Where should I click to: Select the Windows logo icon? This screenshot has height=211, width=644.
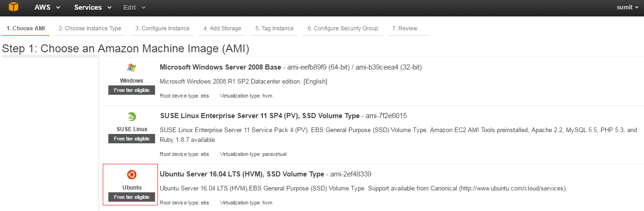[x=132, y=68]
